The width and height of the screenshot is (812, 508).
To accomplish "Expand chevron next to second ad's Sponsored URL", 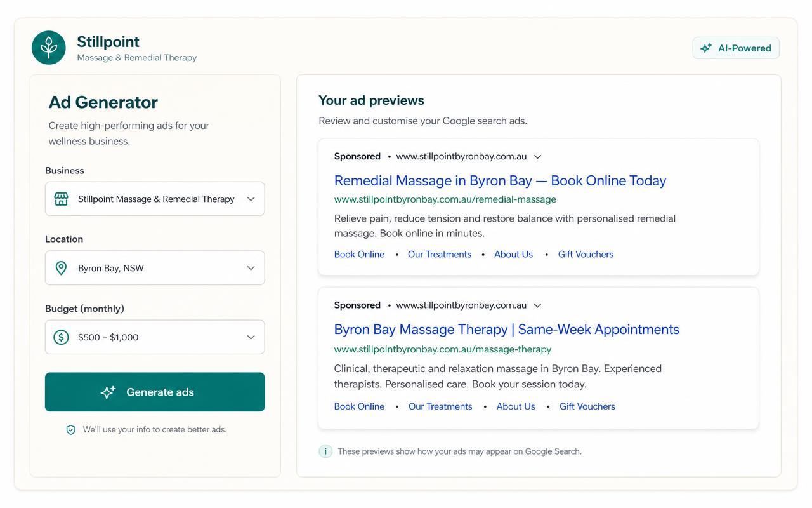I will coord(538,305).
